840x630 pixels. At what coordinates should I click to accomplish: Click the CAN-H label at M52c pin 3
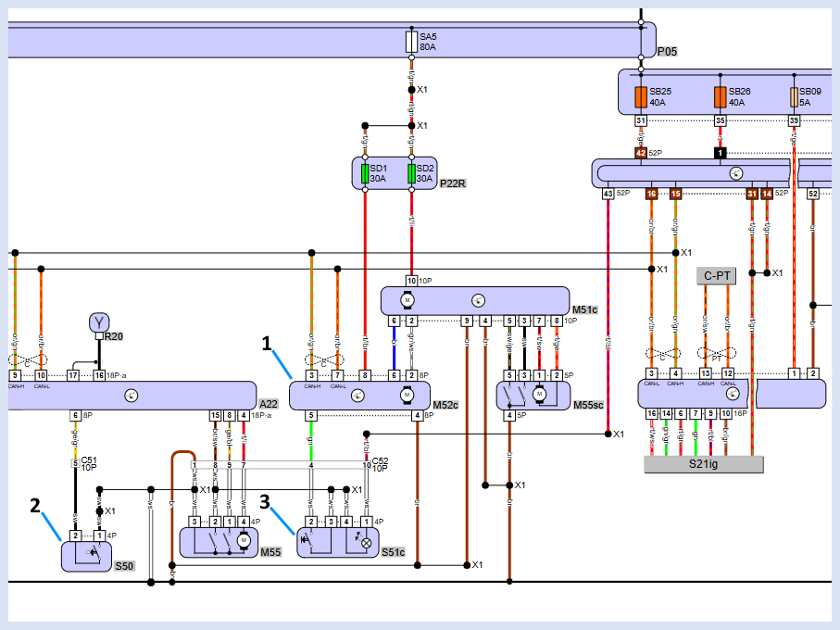pos(312,386)
